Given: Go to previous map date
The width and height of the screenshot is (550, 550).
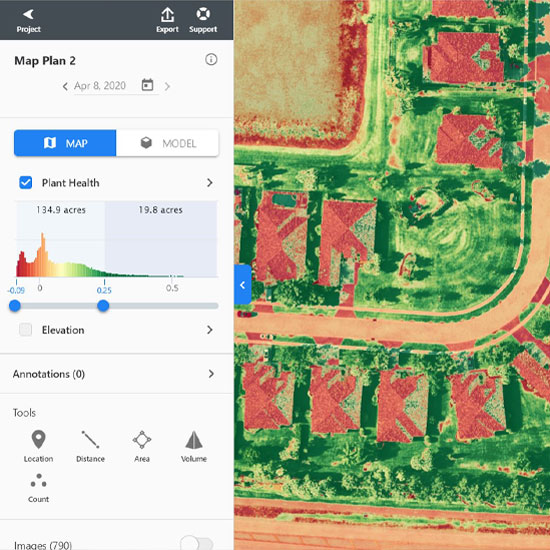Looking at the screenshot, I should pos(65,86).
